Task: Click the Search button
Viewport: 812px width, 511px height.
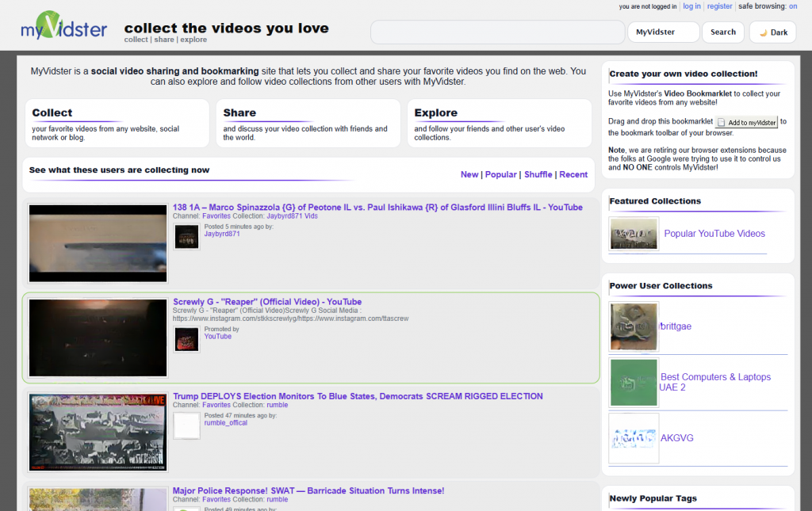Action: coord(723,32)
